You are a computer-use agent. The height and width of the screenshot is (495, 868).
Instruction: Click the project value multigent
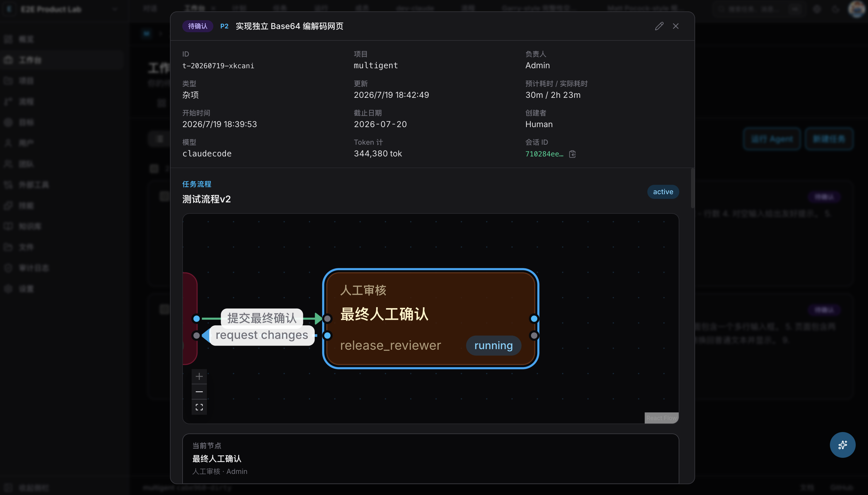pos(376,65)
